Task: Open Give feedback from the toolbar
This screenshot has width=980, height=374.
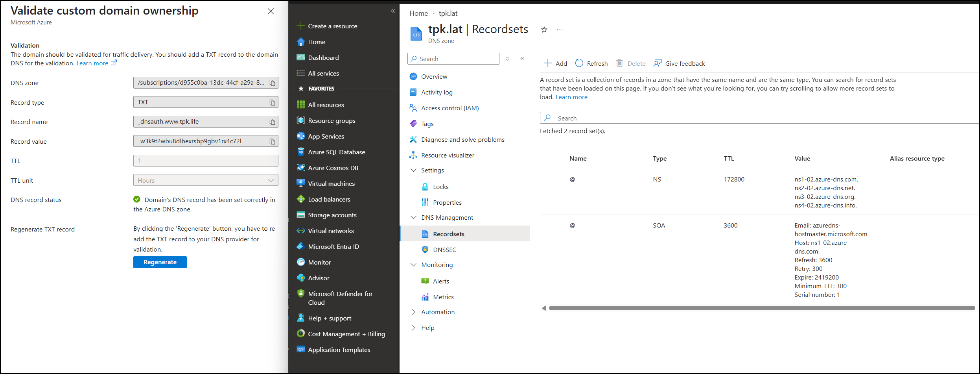Action: click(680, 63)
